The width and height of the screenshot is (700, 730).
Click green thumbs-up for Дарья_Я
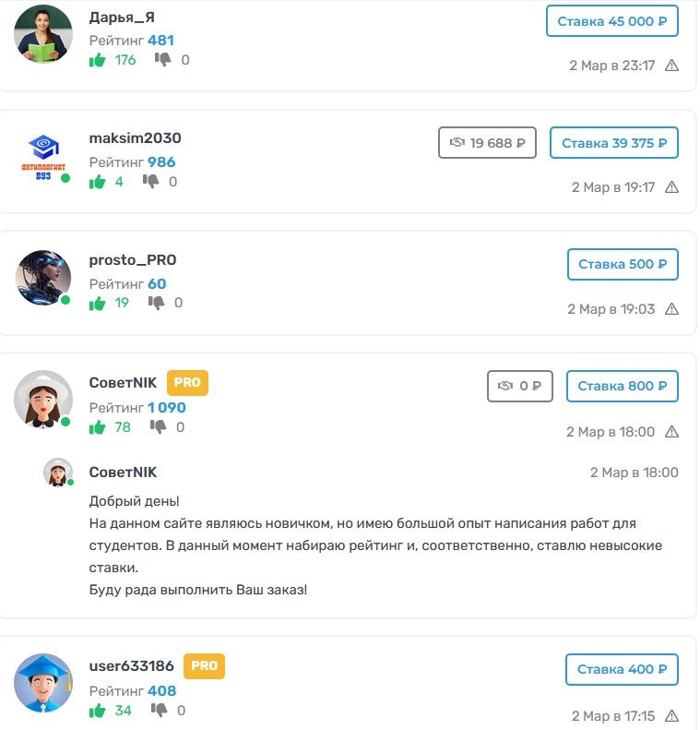pyautogui.click(x=97, y=60)
